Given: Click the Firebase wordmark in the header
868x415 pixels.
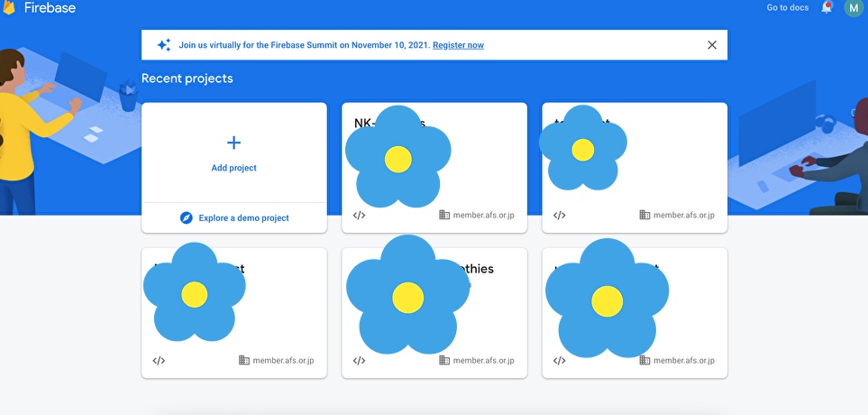Looking at the screenshot, I should 50,8.
